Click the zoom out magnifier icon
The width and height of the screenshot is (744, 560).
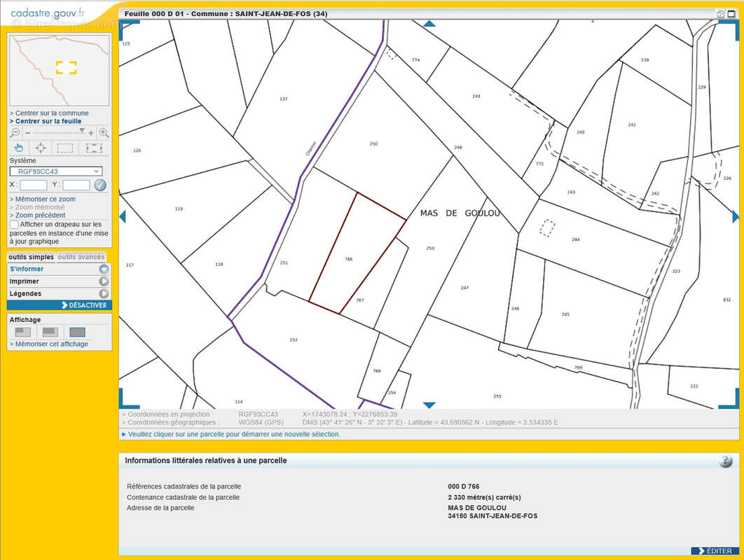(15, 132)
